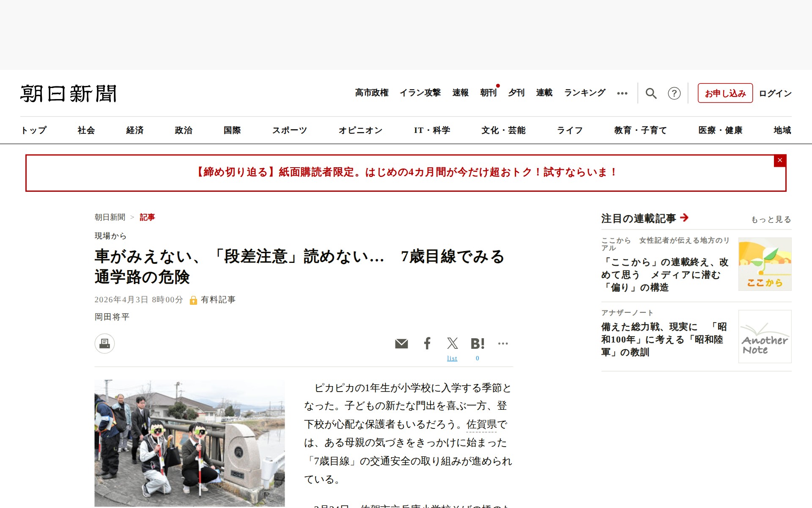Open the help question mark icon
812x508 pixels.
click(674, 93)
